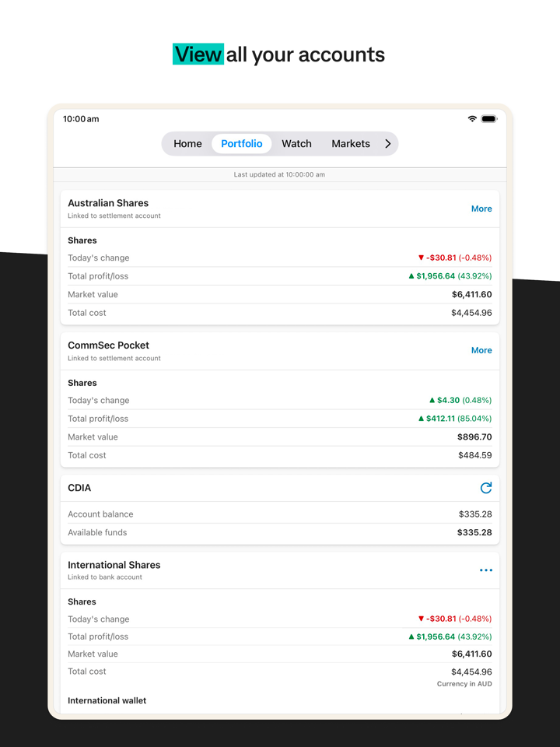Viewport: 560px width, 747px height.
Task: Select CDIA Available funds row
Action: 280,533
